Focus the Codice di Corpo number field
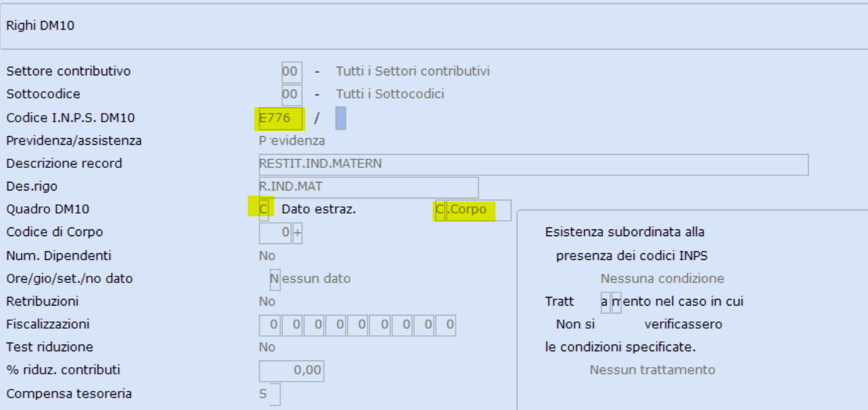Viewport: 868px width, 410px height. point(275,233)
